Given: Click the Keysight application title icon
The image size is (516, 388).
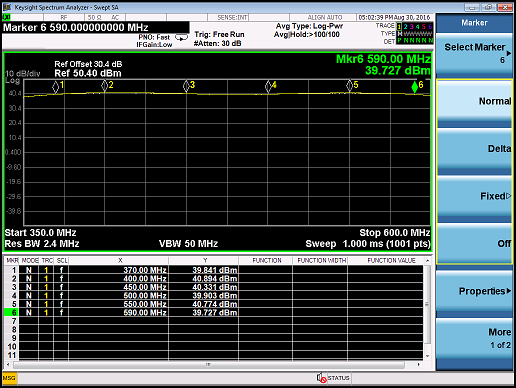Looking at the screenshot, I should point(8,7).
